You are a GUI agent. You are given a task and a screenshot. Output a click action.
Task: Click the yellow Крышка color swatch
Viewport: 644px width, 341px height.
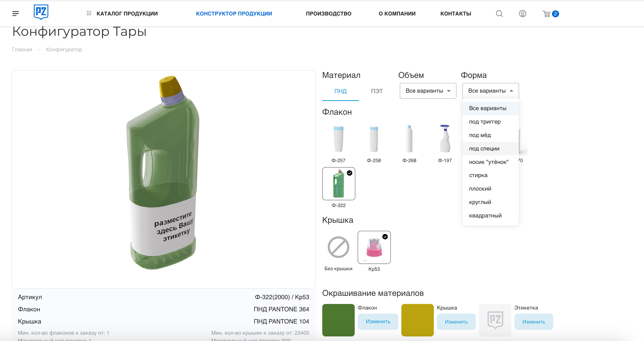[418, 320]
